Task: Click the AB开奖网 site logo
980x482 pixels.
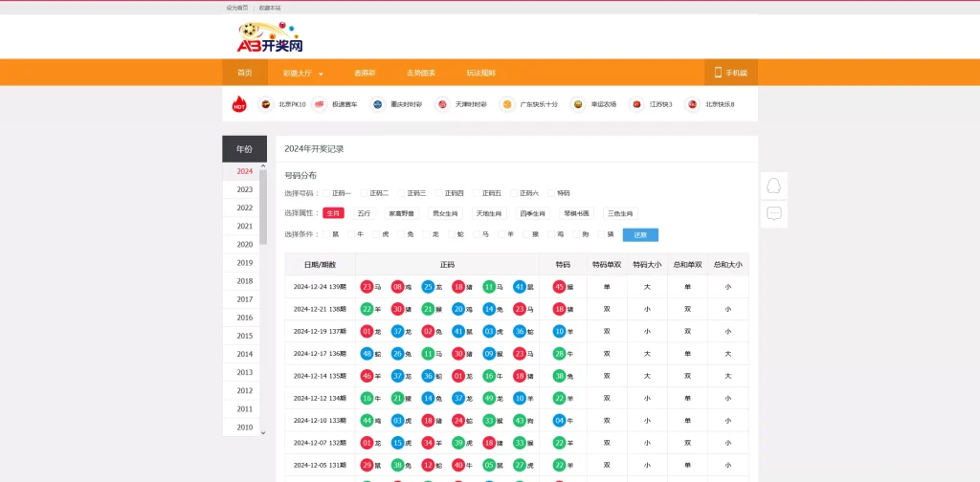Action: (269, 38)
